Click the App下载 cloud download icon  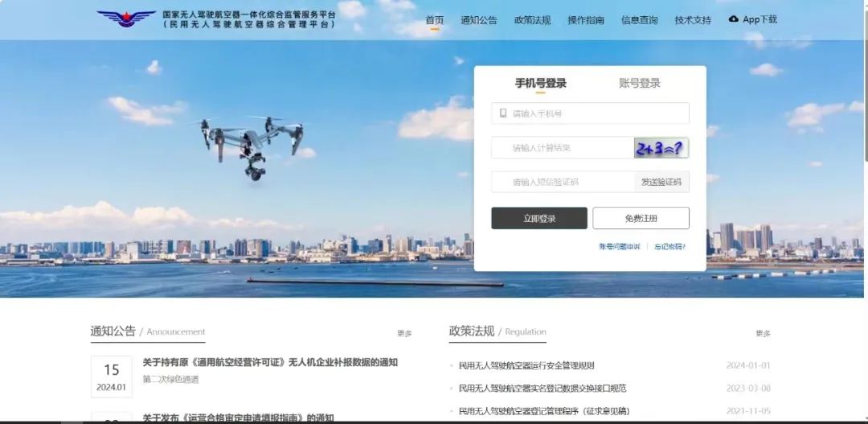pos(734,19)
